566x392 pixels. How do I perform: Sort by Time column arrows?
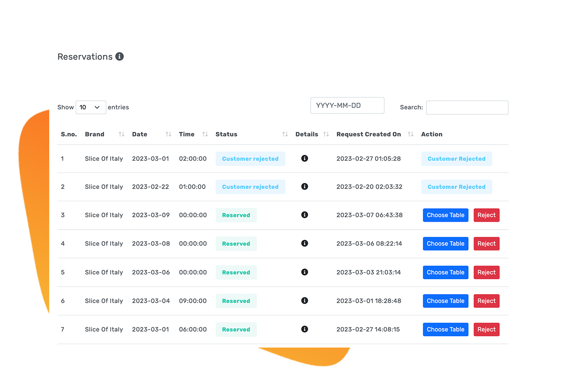(205, 134)
